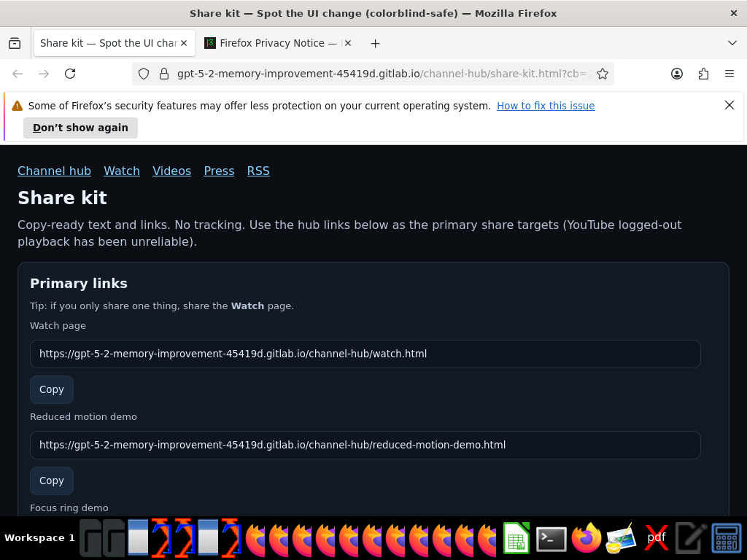747x560 pixels.
Task: Click the Share kit heading
Action: 63,198
